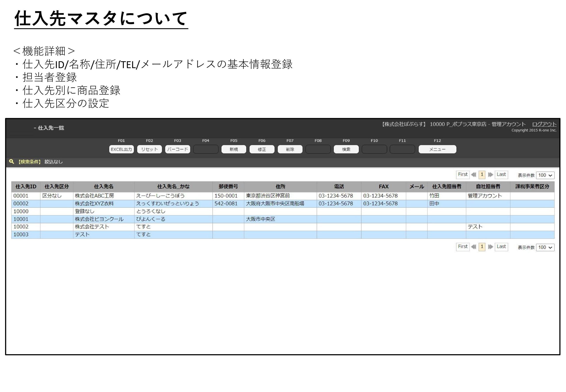Return to メニュー via F12 button

(x=437, y=149)
